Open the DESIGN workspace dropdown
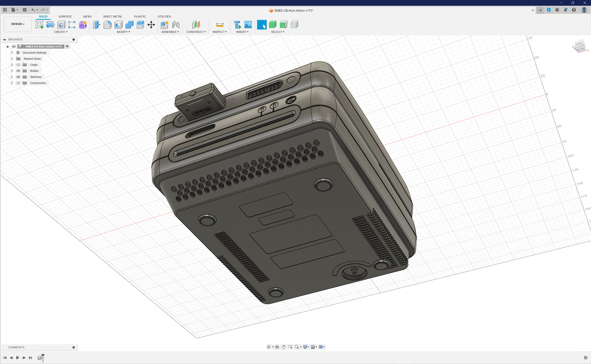Viewport: 591px width, 364px height. tap(18, 24)
